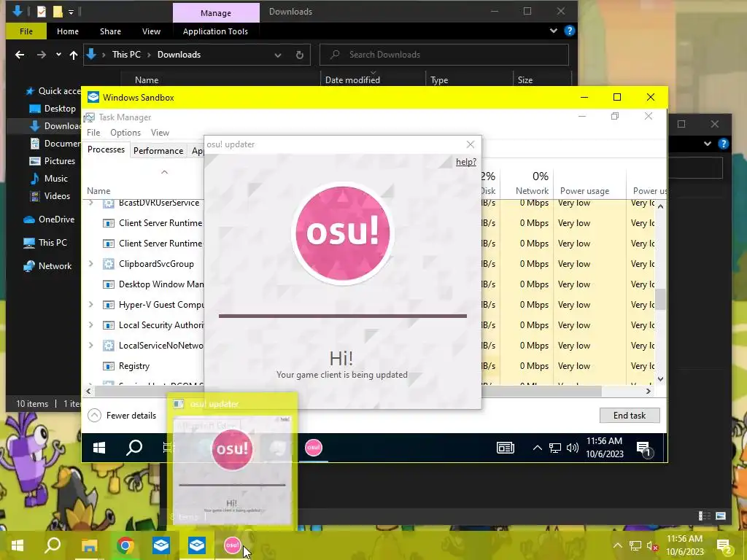This screenshot has height=560, width=747.
Task: Go up one folder level in Explorer
Action: pos(74,55)
